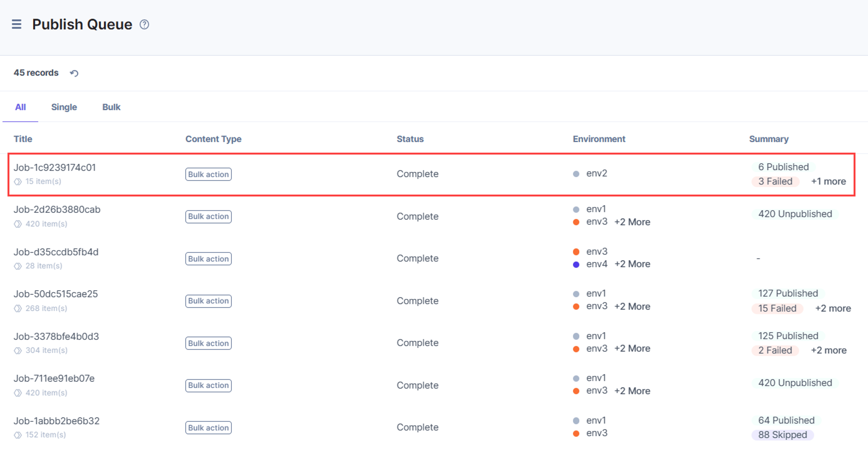Click items icon under Job-3378bfe4b0d3
Screen dimensions: 868x458
tap(18, 351)
